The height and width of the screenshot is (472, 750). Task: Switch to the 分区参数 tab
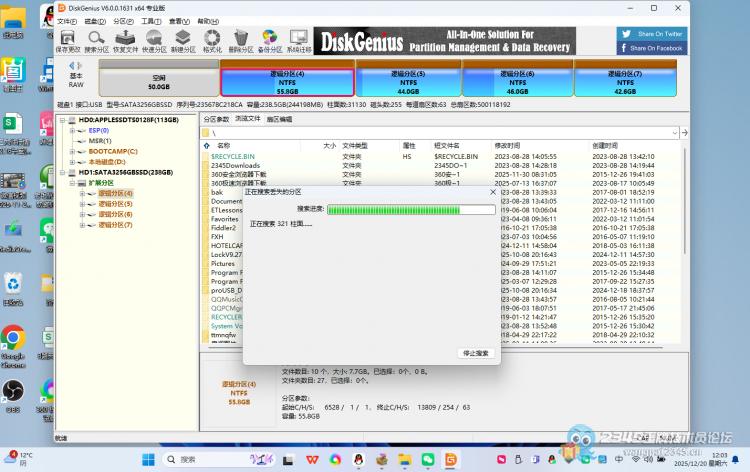[x=216, y=119]
